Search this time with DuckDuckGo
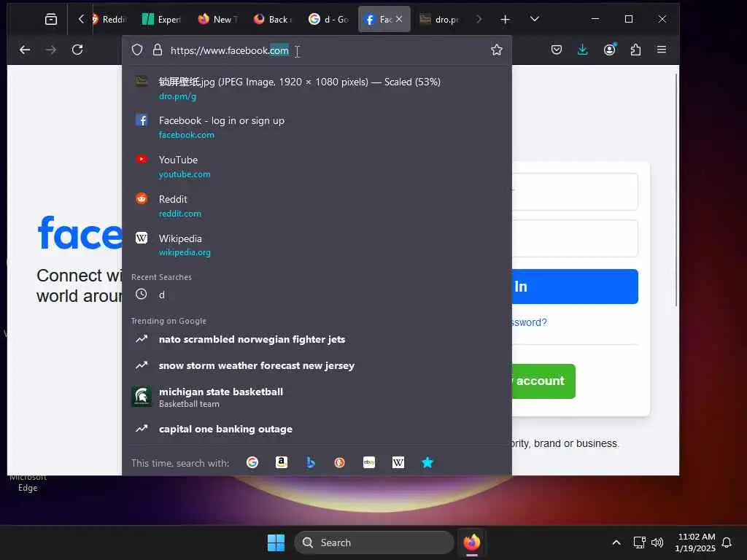This screenshot has height=560, width=747. (x=340, y=462)
